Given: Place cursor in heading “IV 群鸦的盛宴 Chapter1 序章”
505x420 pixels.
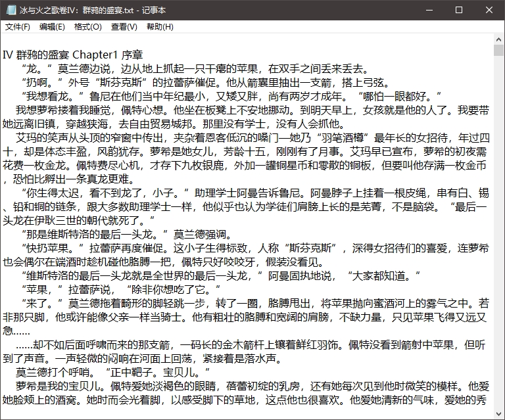Looking at the screenshot, I should click(78, 55).
